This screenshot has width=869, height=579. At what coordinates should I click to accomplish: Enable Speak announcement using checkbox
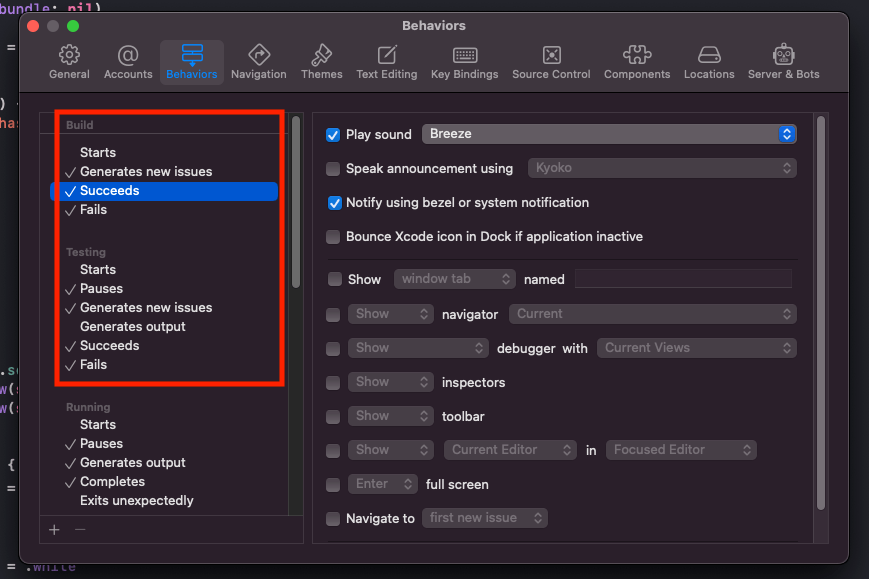pos(333,168)
